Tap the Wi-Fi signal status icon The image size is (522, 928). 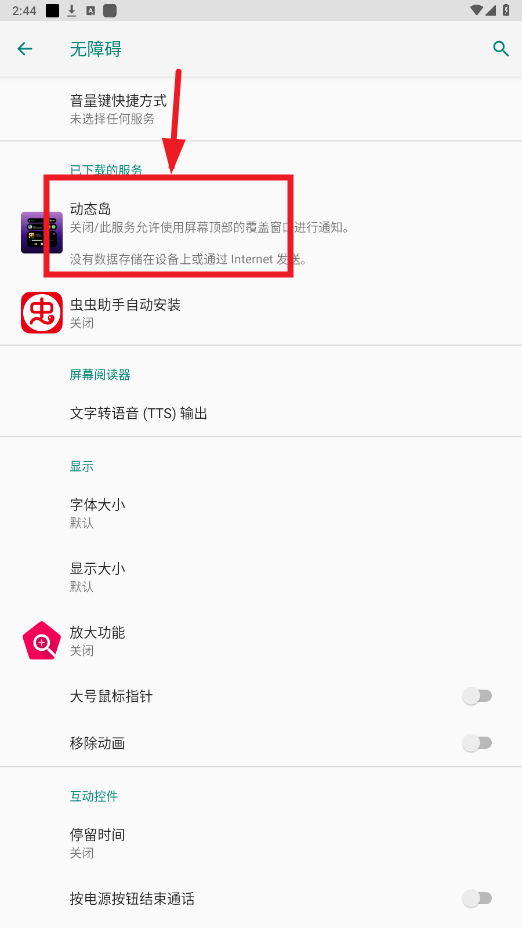[x=476, y=10]
